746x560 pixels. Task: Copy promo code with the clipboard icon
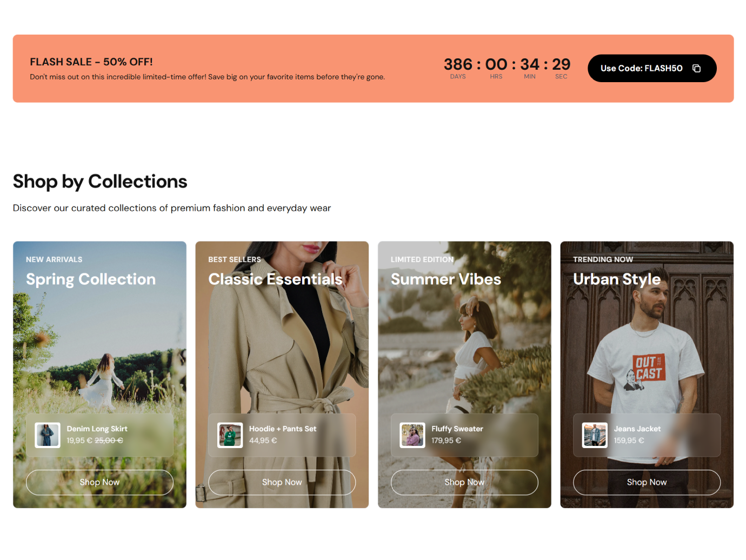[696, 68]
